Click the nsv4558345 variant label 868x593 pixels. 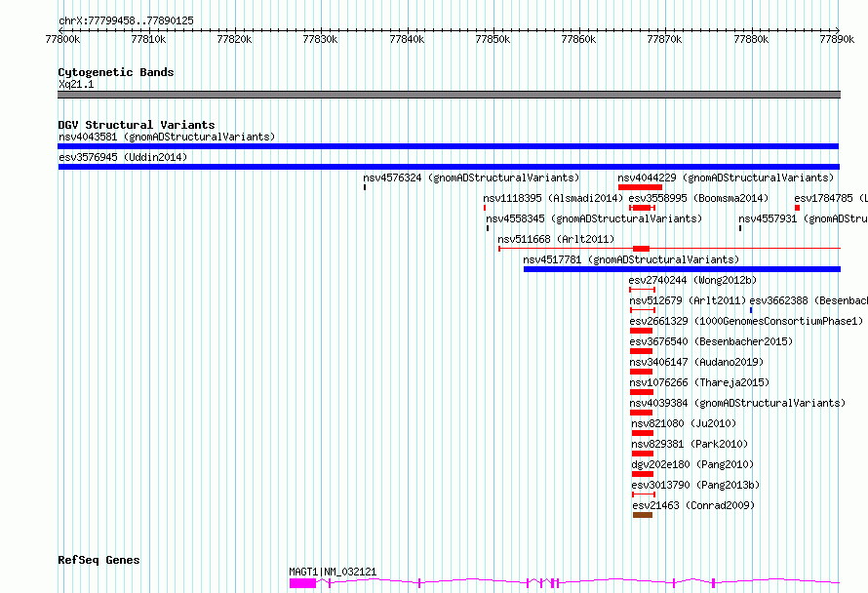pos(594,218)
